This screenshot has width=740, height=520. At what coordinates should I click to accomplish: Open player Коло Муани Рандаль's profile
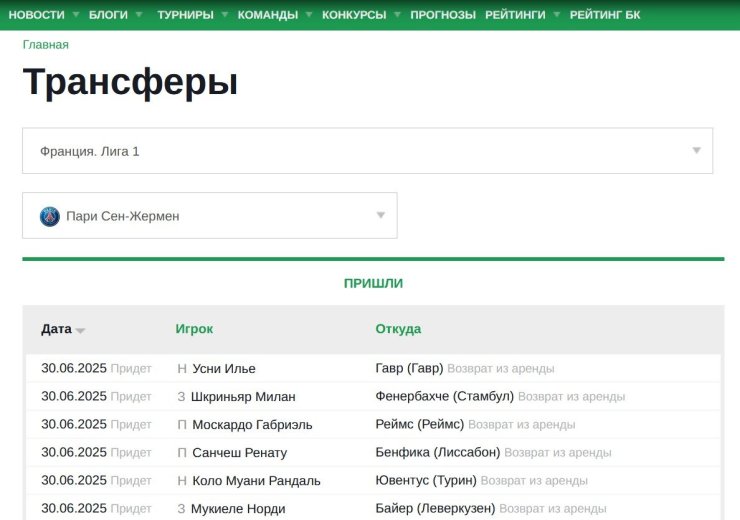[x=256, y=480]
